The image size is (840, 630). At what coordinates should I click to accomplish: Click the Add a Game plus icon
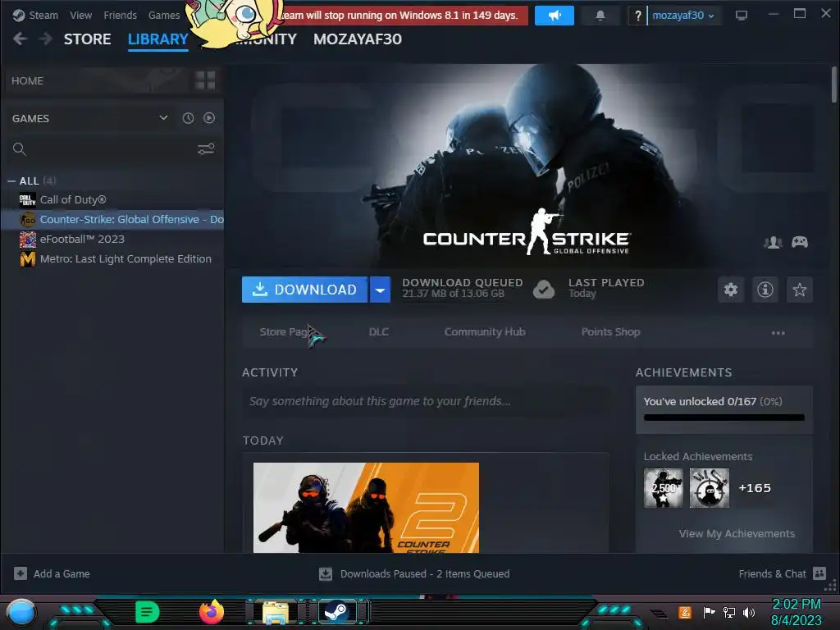click(x=21, y=573)
